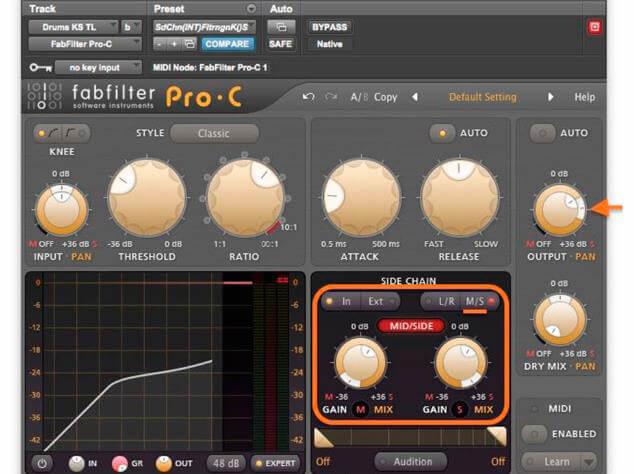Toggle the IN level meter knob
This screenshot has height=474, width=634.
tap(76, 463)
